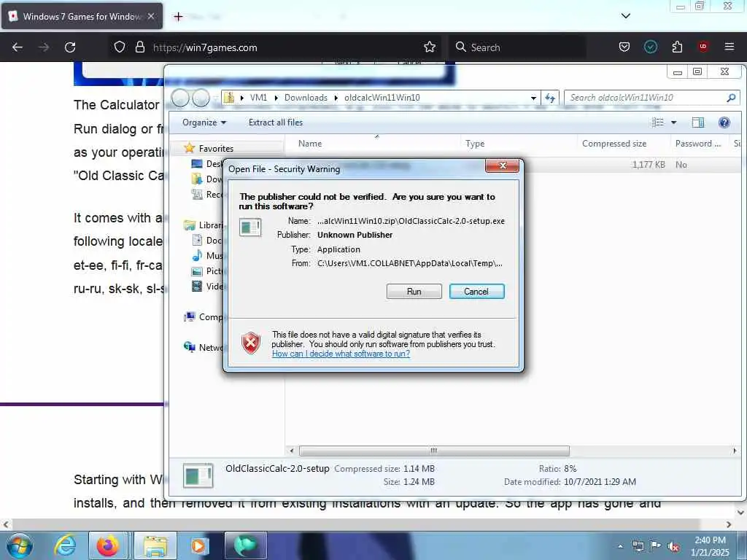
Task: Open the view options dropdown arrow
Action: (673, 122)
